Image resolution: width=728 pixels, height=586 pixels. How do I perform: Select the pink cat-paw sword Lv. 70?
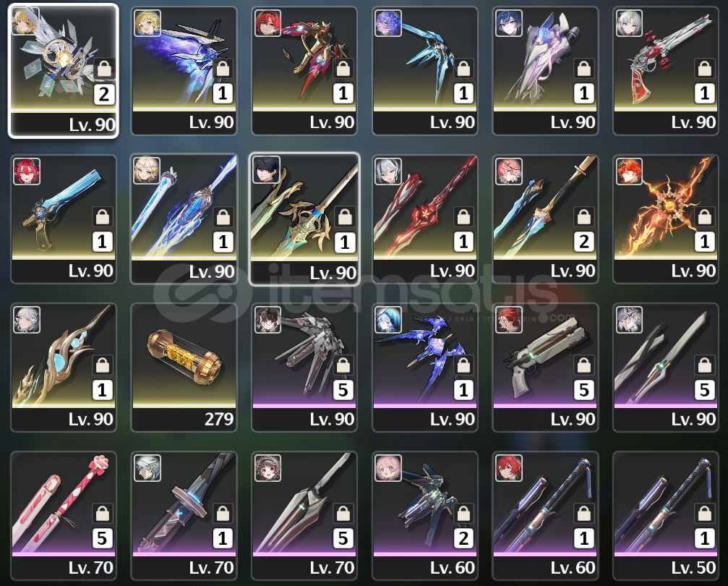[63, 516]
